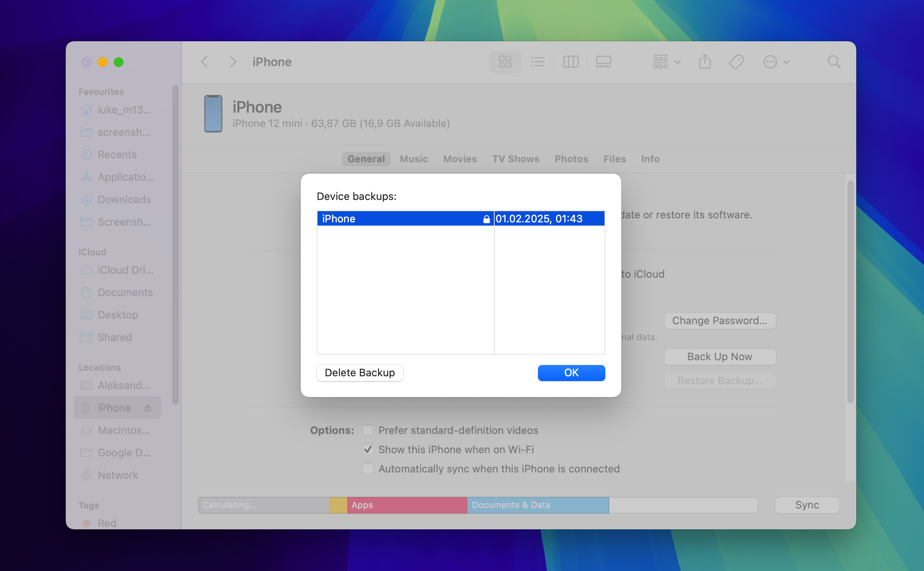Open Desktop in sidebar
Image resolution: width=924 pixels, height=571 pixels.
click(116, 315)
